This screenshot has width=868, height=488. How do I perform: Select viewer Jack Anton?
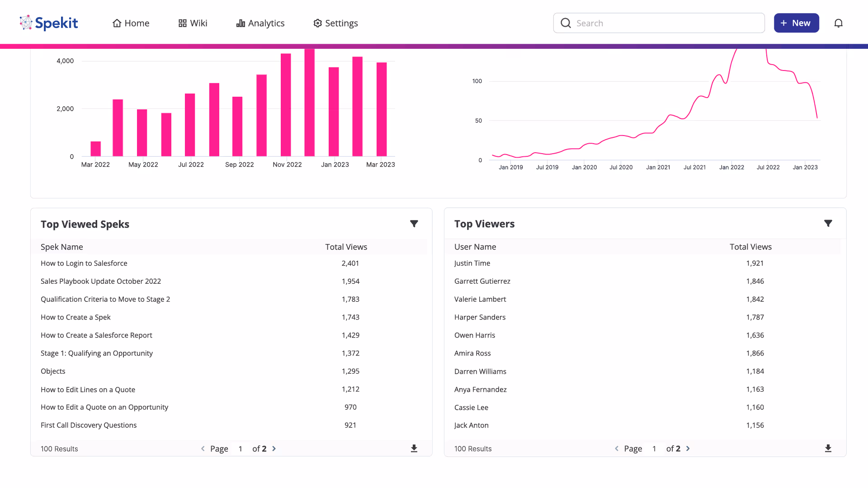[471, 425]
